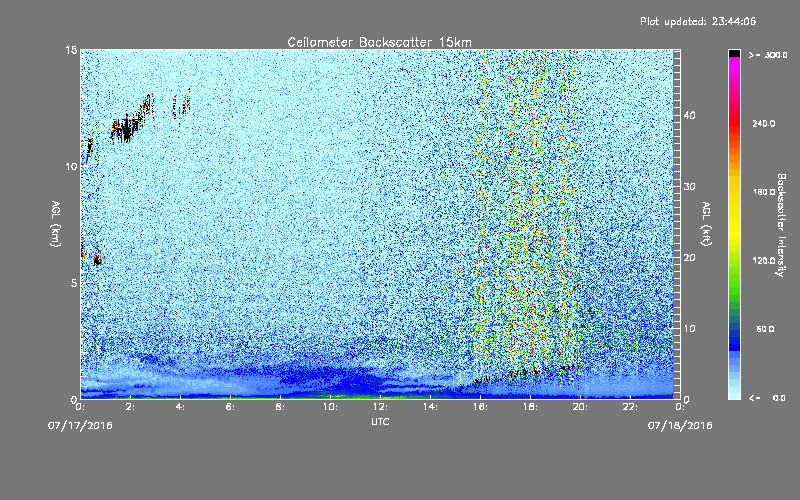Click the UTC x-axis label
800x500 pixels.
[380, 421]
